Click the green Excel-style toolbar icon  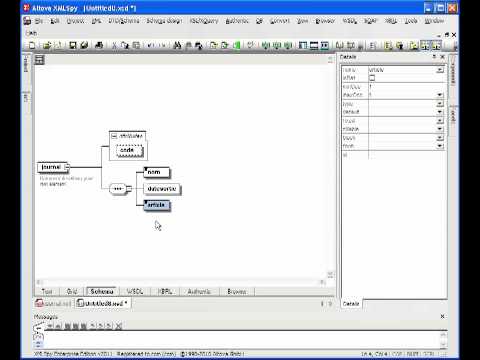pos(237,45)
